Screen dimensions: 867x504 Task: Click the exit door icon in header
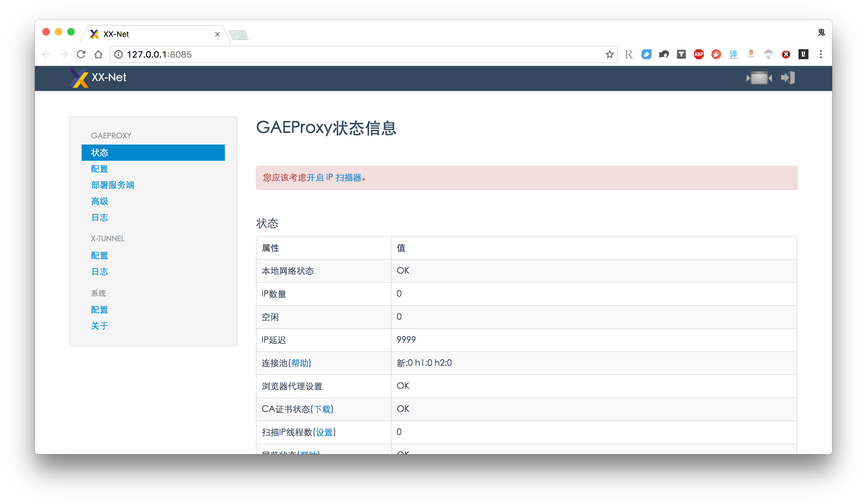coord(788,78)
